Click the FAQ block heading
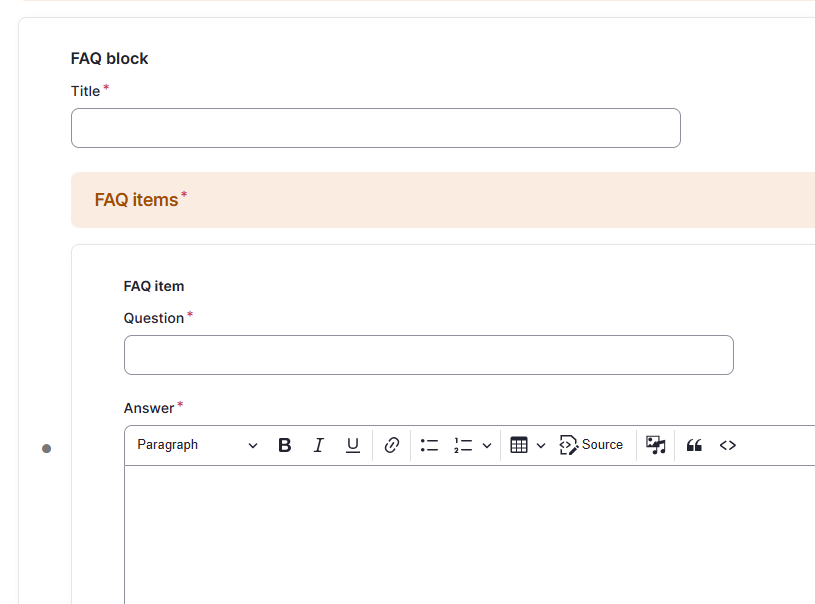Screen dimensions: 815x604 coord(109,59)
